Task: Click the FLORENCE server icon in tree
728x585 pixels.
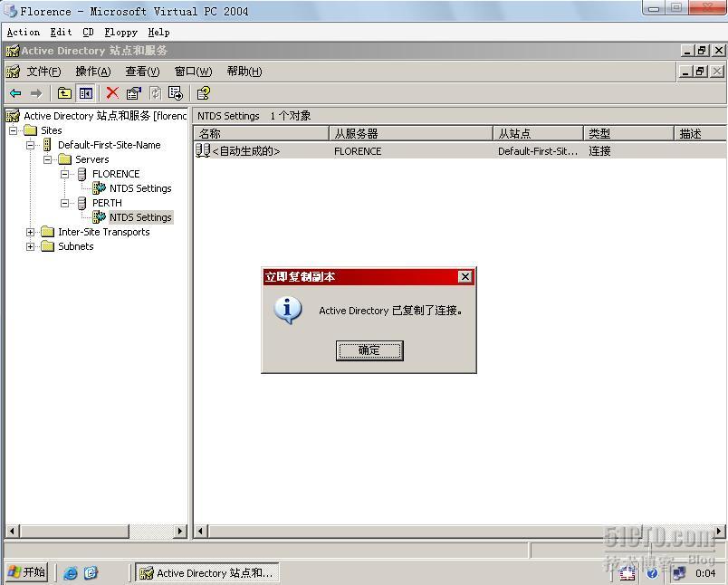Action: point(81,174)
